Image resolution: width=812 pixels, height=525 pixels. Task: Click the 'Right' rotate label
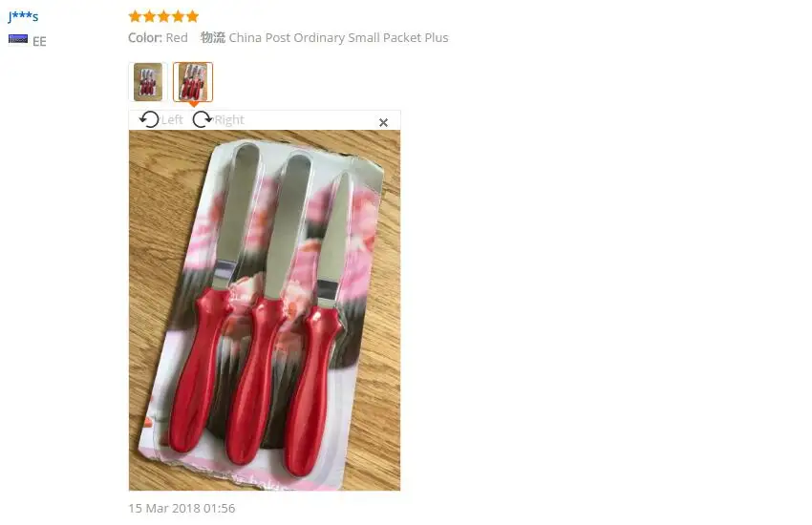click(229, 120)
